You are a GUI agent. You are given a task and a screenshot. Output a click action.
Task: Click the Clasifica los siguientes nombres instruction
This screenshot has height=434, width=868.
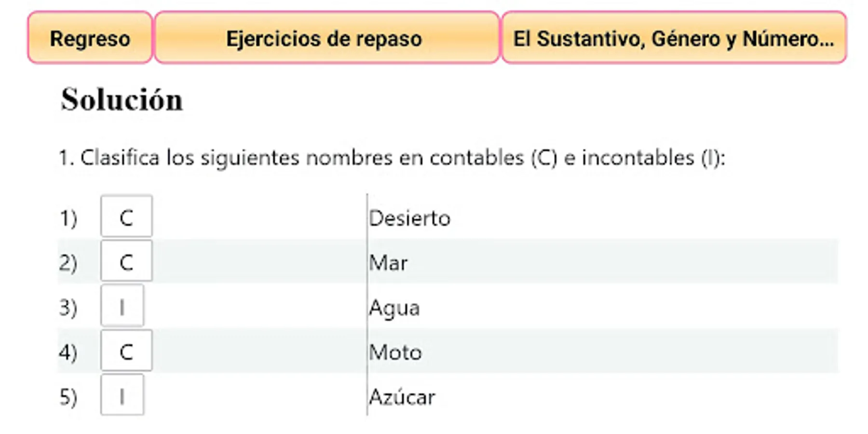point(392,158)
